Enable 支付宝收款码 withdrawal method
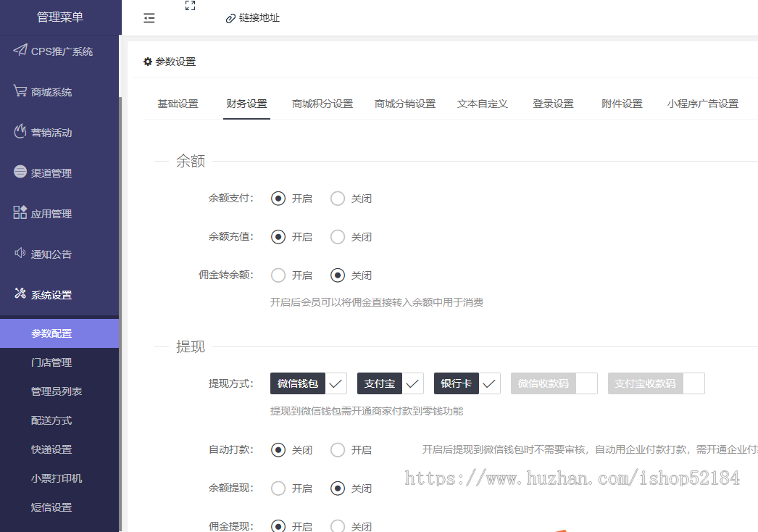Screen dimensions: 758x532 (656, 383)
